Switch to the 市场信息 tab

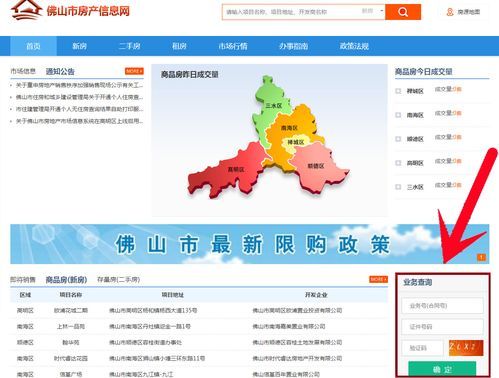(x=23, y=71)
